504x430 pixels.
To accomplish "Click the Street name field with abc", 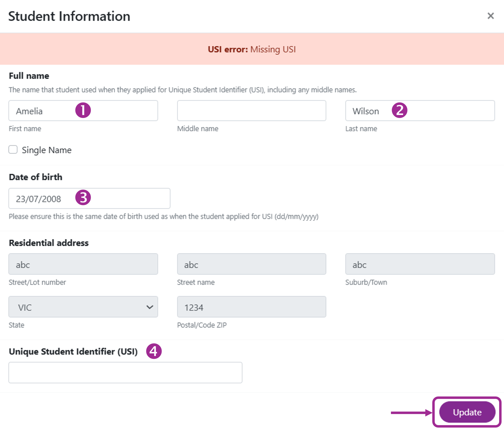I will pyautogui.click(x=251, y=264).
